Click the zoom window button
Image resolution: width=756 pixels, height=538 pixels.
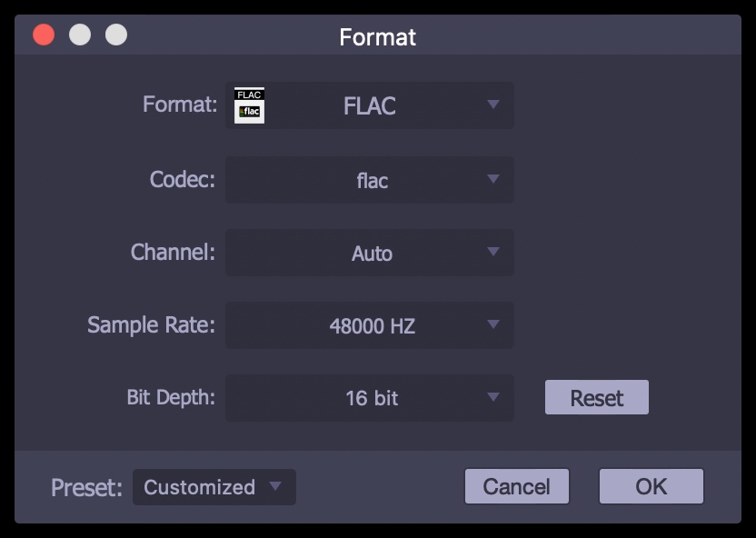(116, 35)
